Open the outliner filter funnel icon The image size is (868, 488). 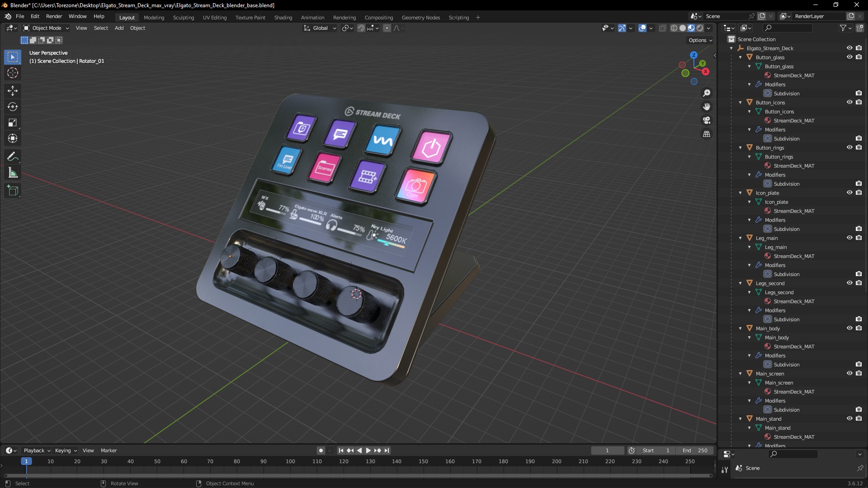click(x=845, y=28)
